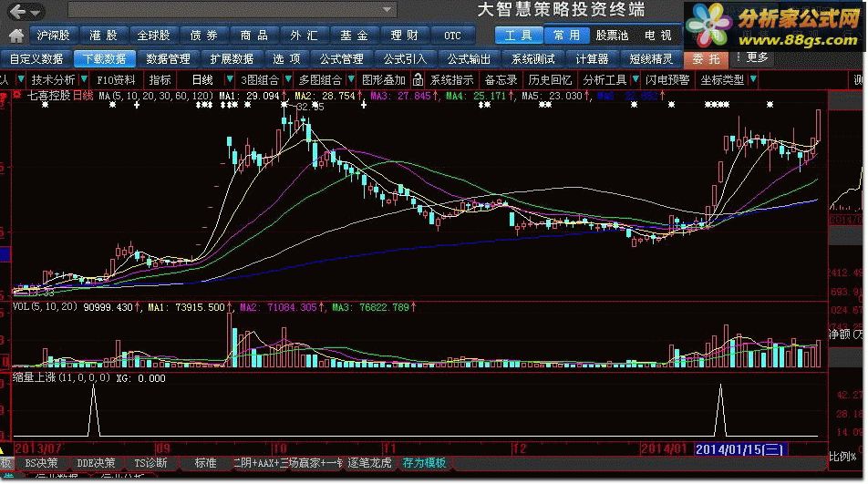
Task: Open the 债券 tab
Action: (203, 36)
